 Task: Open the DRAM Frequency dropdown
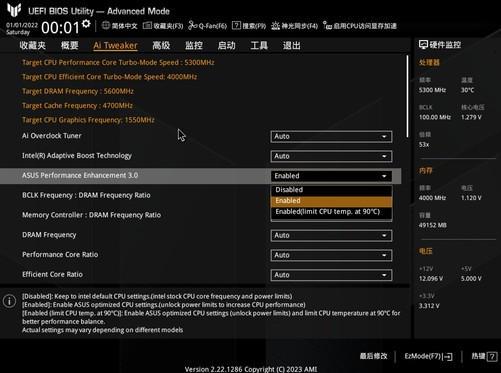[331, 236]
